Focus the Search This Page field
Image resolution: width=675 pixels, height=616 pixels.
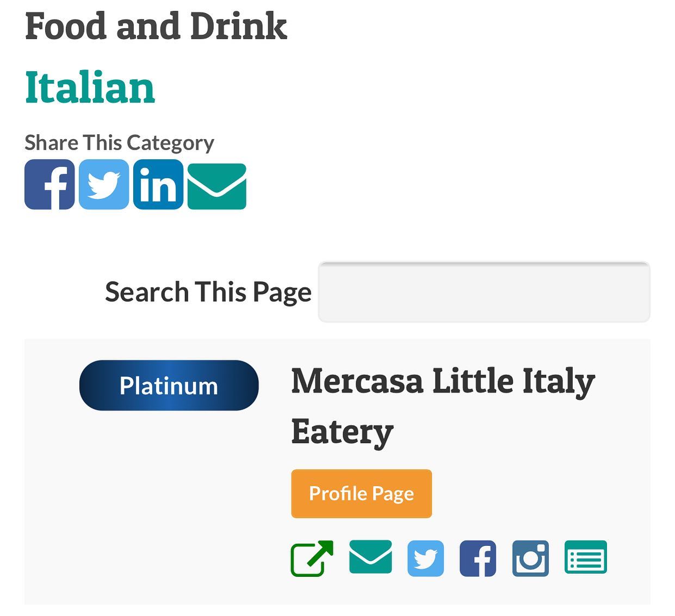point(484,293)
